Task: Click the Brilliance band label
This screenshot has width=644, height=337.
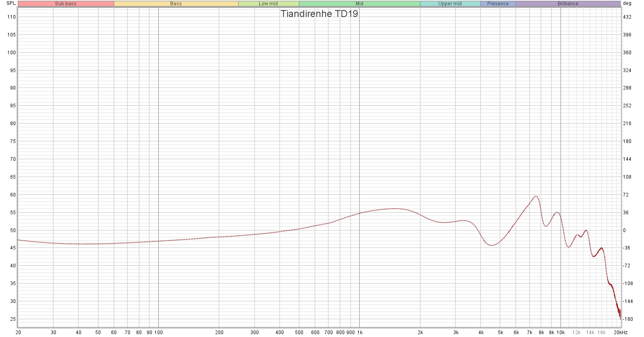Action: click(x=568, y=4)
